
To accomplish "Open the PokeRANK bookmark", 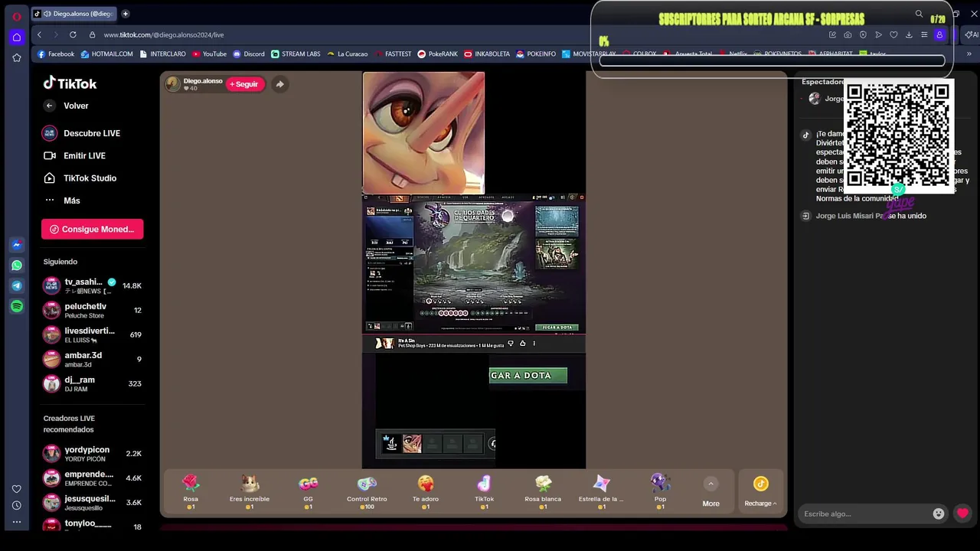I will pyautogui.click(x=437, y=54).
